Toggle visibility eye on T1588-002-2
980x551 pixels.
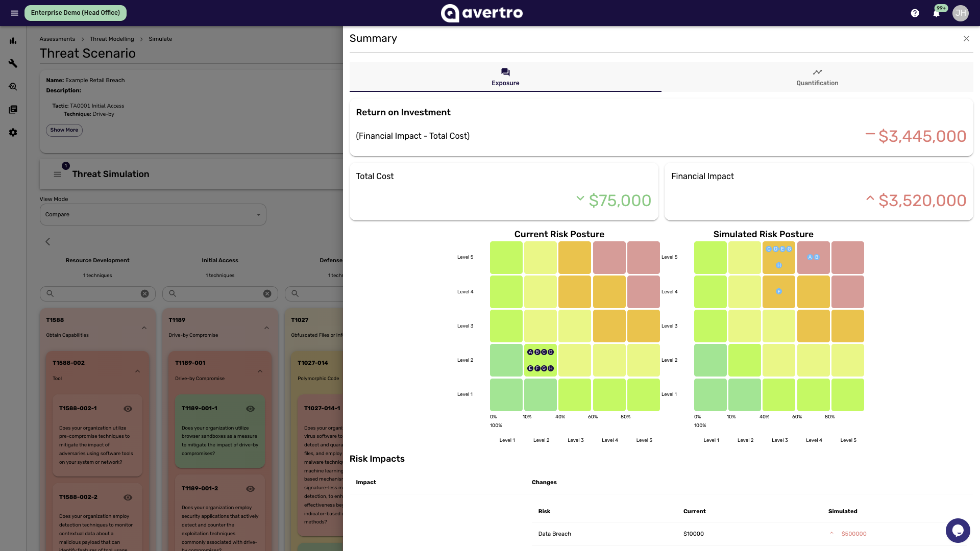(128, 497)
